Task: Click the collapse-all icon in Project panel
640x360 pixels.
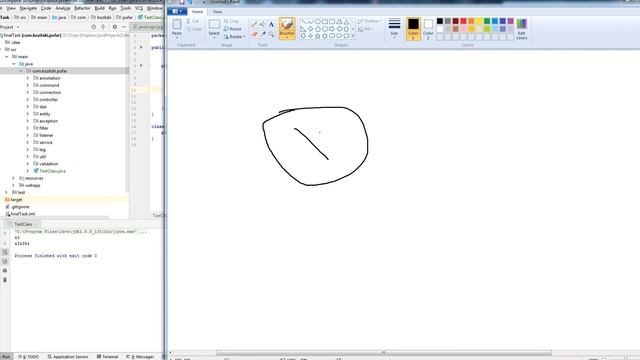Action: pos(103,27)
